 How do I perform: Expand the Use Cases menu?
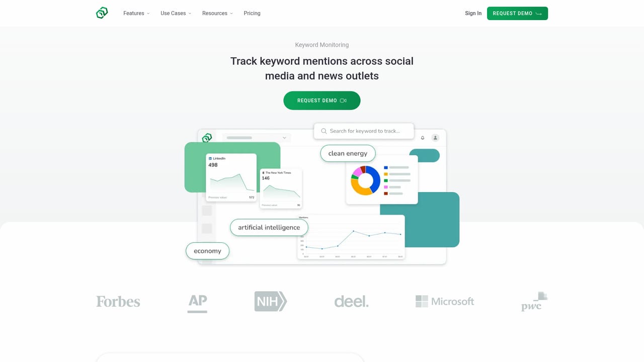click(176, 13)
